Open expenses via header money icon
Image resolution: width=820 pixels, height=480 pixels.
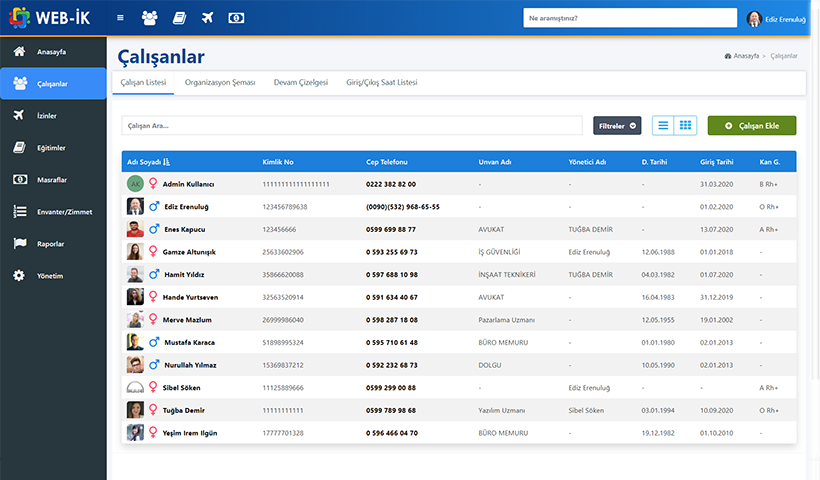click(x=236, y=18)
